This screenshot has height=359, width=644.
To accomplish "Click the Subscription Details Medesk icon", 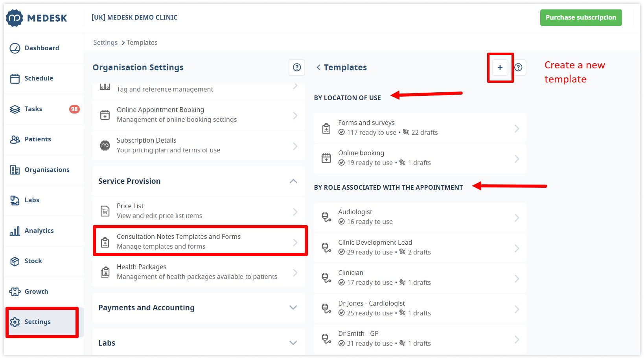I will tap(105, 146).
